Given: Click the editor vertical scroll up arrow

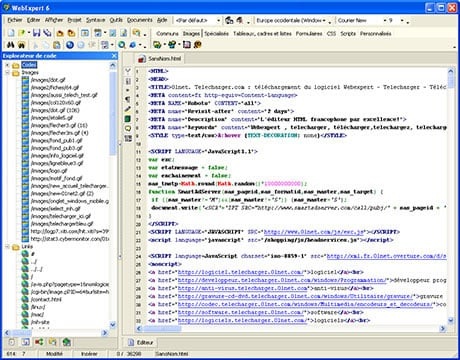Looking at the screenshot, I should point(451,71).
